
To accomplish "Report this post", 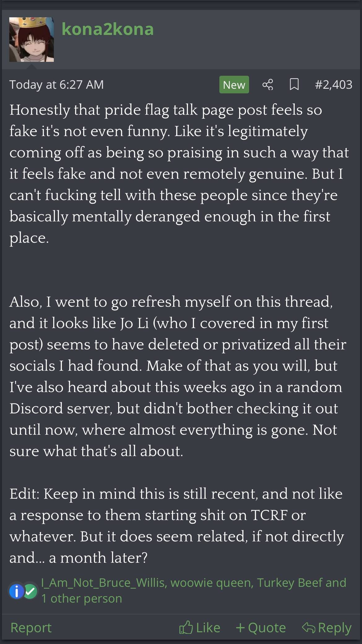I will tap(31, 628).
